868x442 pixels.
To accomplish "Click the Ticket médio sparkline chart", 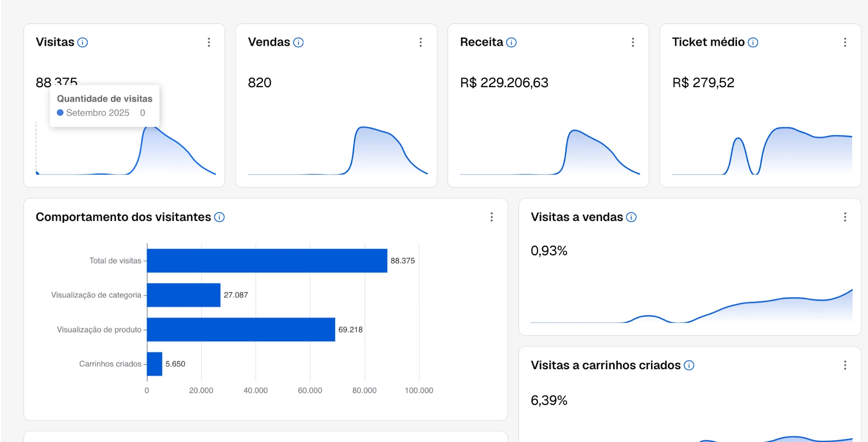I will tap(762, 151).
